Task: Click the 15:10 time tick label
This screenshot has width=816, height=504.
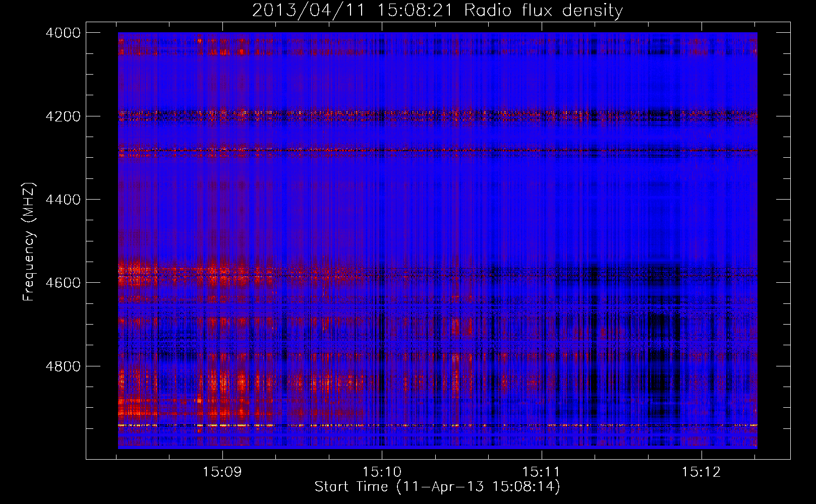Action: [x=382, y=472]
